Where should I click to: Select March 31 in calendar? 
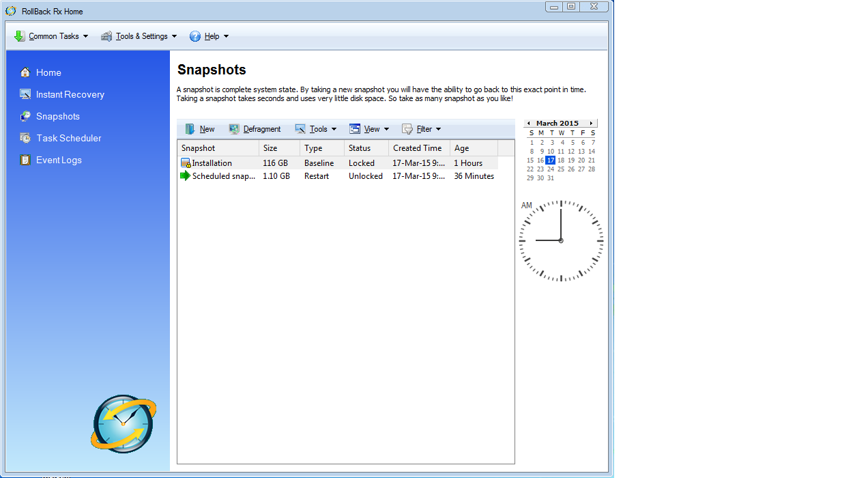click(x=551, y=178)
